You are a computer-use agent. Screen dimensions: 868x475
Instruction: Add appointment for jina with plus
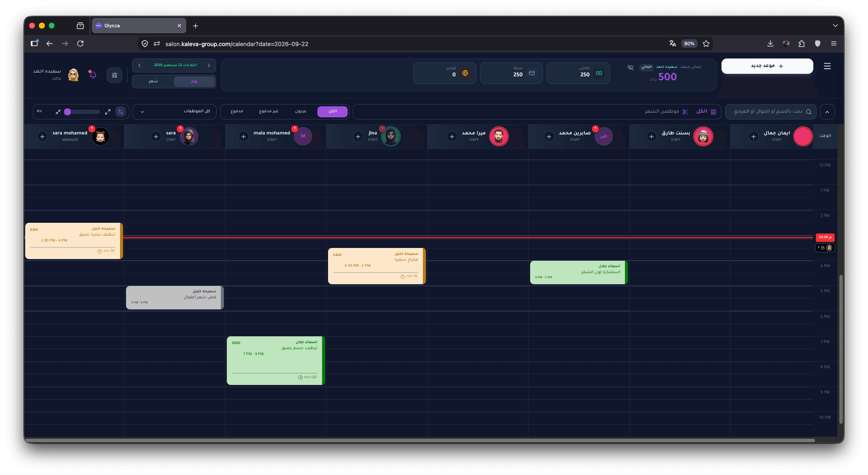pyautogui.click(x=358, y=137)
